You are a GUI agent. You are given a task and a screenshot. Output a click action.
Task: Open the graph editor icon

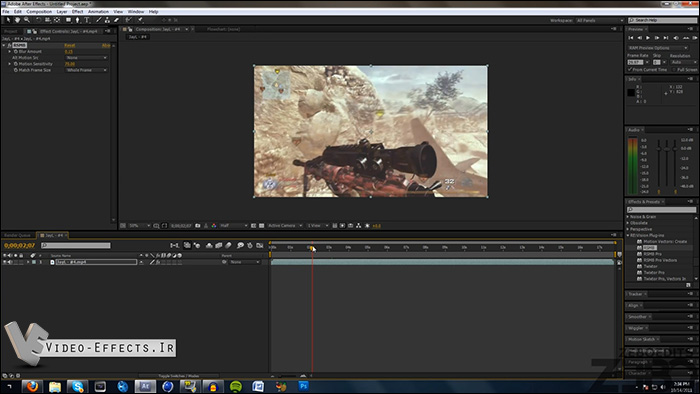tap(260, 245)
